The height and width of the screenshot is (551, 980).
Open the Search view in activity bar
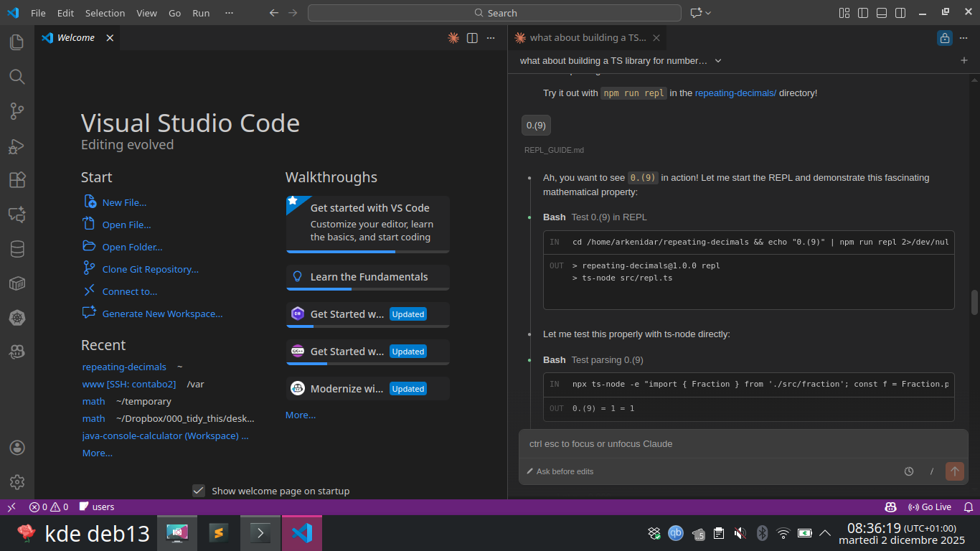(x=17, y=77)
